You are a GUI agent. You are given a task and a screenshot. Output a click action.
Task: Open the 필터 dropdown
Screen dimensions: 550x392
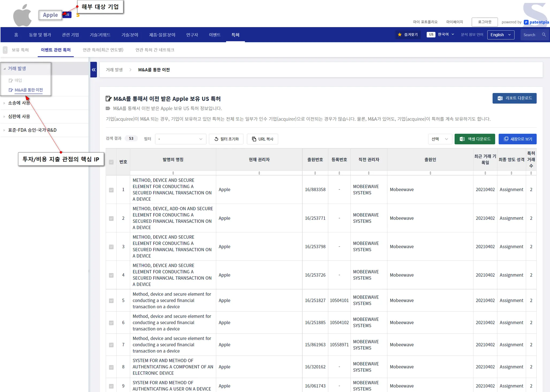click(180, 139)
